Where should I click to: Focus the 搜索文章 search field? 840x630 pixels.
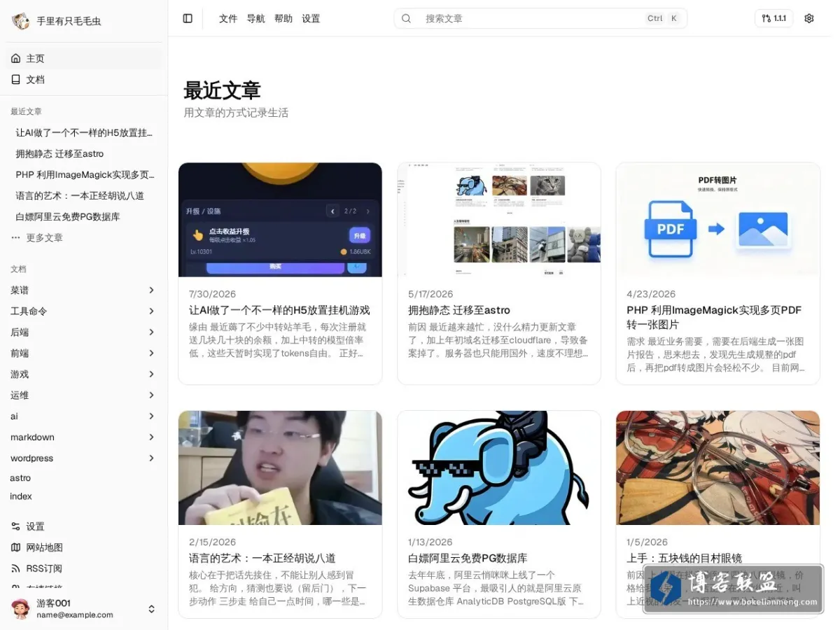tap(540, 19)
